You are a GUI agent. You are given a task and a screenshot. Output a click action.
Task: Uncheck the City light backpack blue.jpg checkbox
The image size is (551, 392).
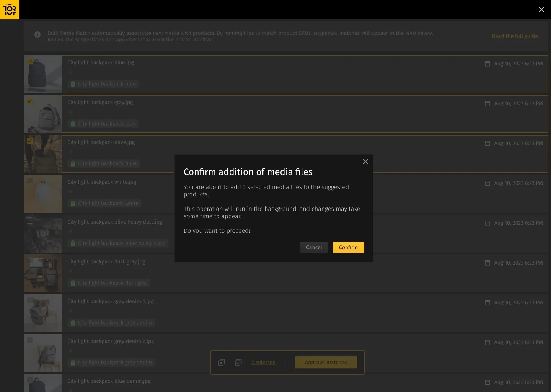click(x=30, y=61)
